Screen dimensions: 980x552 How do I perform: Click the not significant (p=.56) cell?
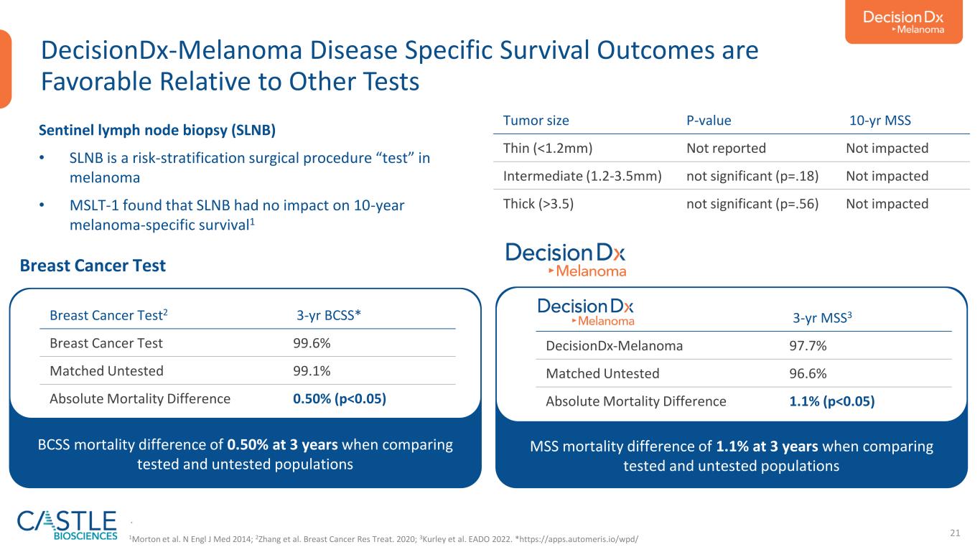(x=753, y=203)
